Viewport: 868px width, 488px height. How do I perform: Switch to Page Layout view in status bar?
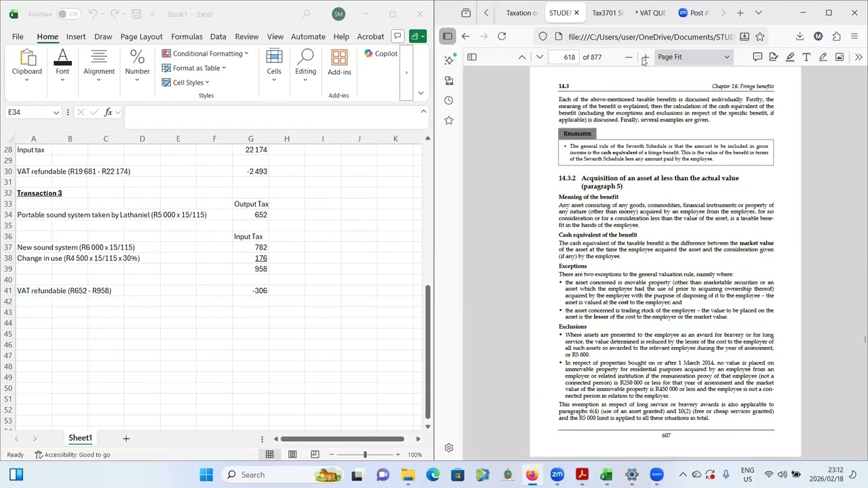click(292, 455)
